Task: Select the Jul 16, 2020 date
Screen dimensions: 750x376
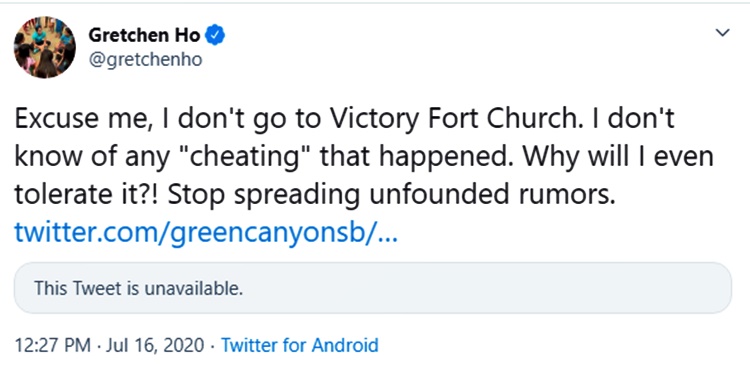Action: click(155, 345)
